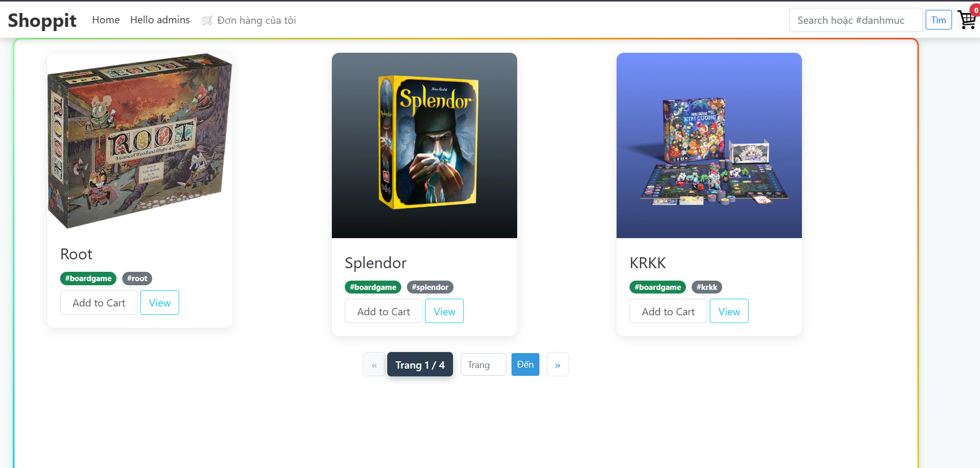The image size is (980, 468).
Task: Click the Đến go-to-page button
Action: pyautogui.click(x=525, y=364)
